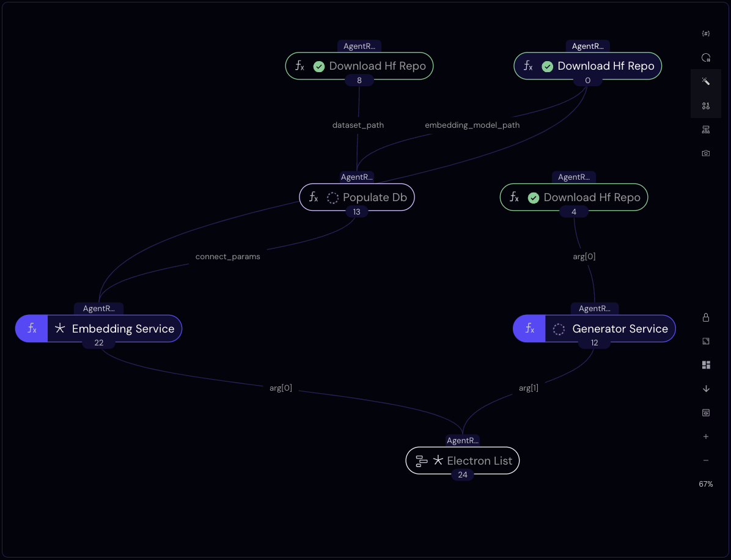Click the fx icon on Embedding Service

(32, 329)
